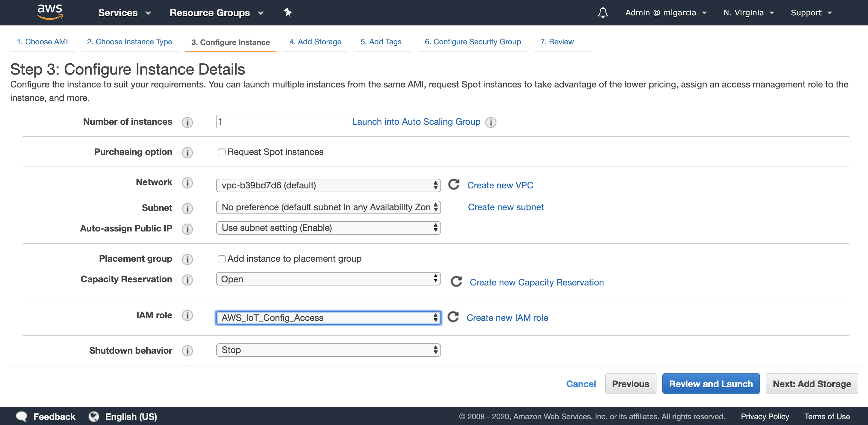Open the Auto-assign Public IP dropdown
Screen dimensions: 868x425
coord(328,228)
